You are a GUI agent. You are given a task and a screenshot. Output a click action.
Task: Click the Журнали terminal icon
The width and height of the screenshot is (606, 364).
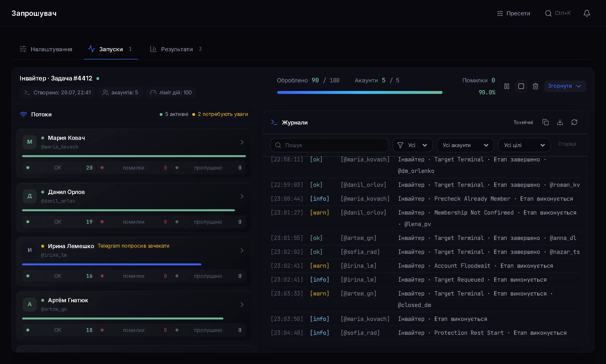274,122
